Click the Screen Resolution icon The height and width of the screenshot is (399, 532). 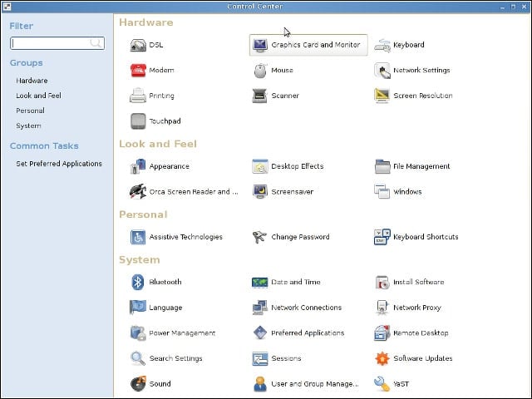click(382, 96)
